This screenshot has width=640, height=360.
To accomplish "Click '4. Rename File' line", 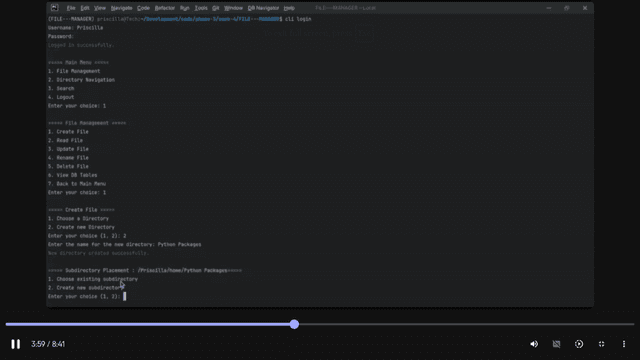I will point(68,158).
